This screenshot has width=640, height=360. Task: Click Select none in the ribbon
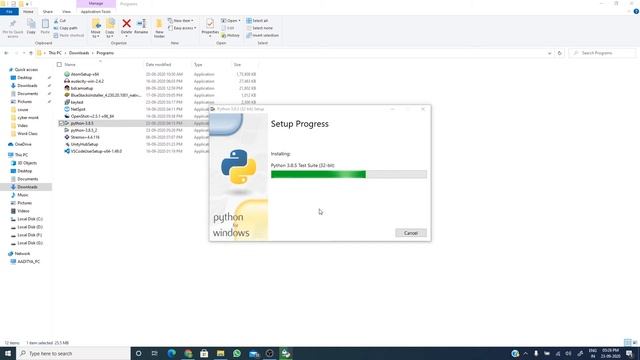[x=260, y=28]
